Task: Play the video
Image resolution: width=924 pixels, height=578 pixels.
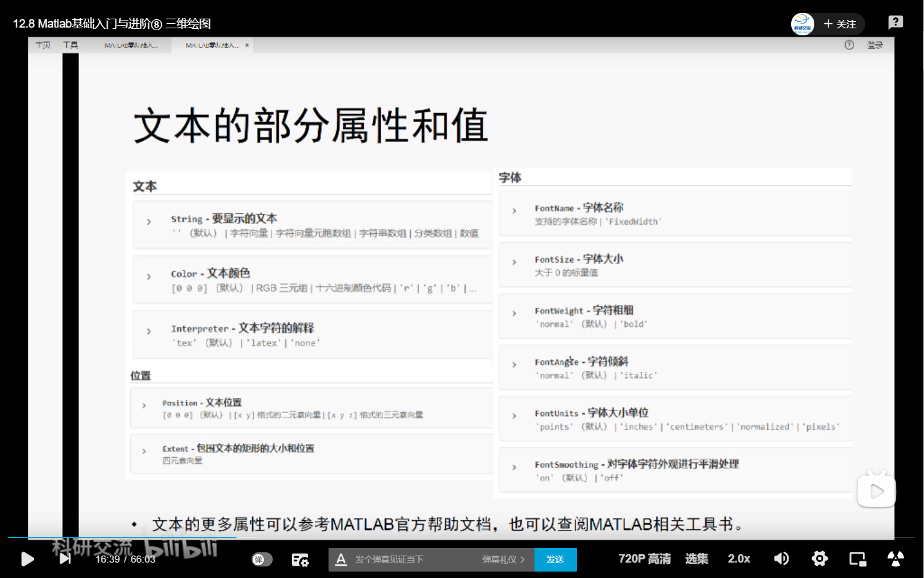Action: pos(27,559)
